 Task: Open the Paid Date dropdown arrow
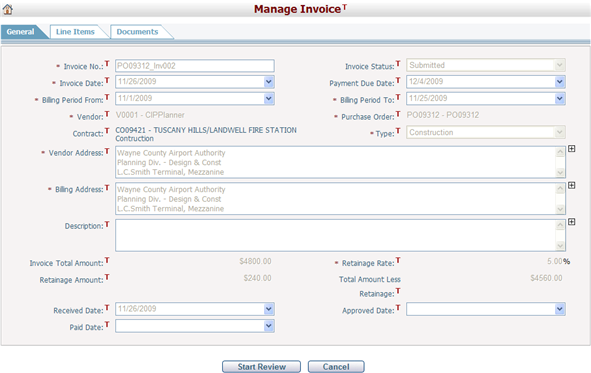point(268,326)
